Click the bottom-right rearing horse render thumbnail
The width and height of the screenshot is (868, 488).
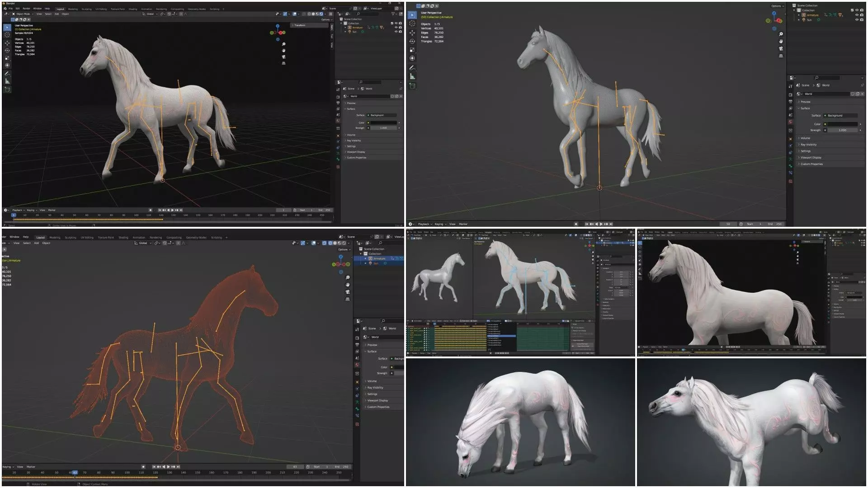(x=751, y=422)
